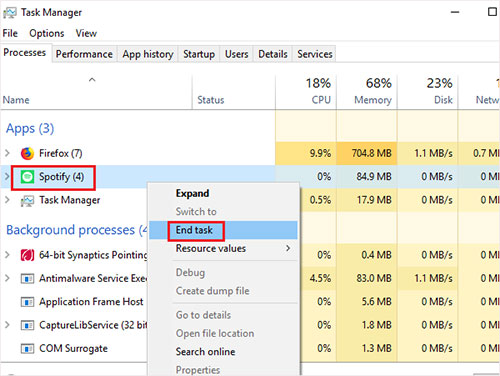Viewport: 500px width, 376px height.
Task: Click Antimalware memory value 83.0 MB
Action: pyautogui.click(x=374, y=278)
